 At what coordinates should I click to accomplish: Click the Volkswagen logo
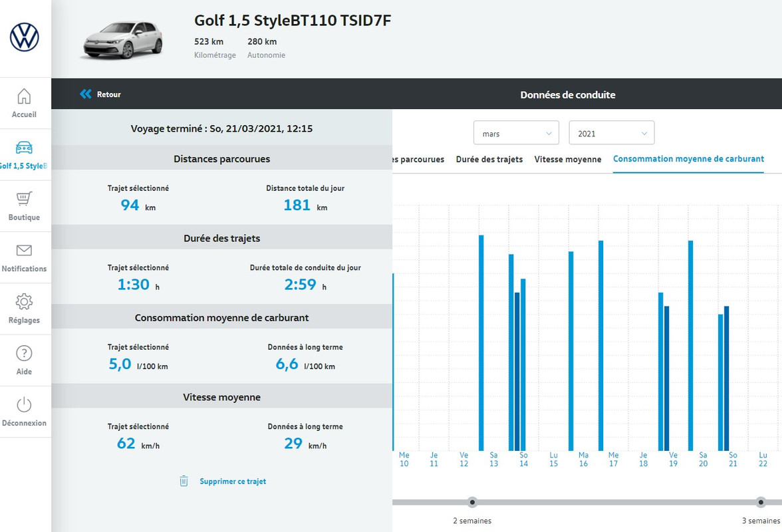[25, 37]
